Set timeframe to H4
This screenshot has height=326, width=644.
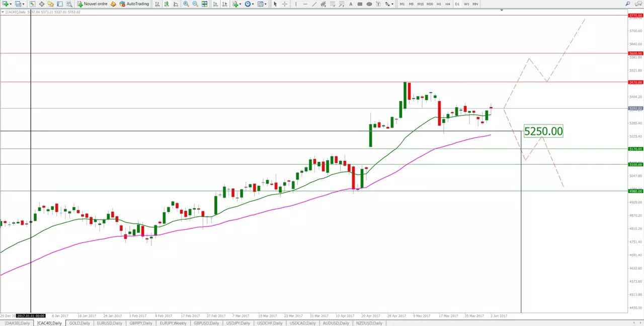coord(448,4)
